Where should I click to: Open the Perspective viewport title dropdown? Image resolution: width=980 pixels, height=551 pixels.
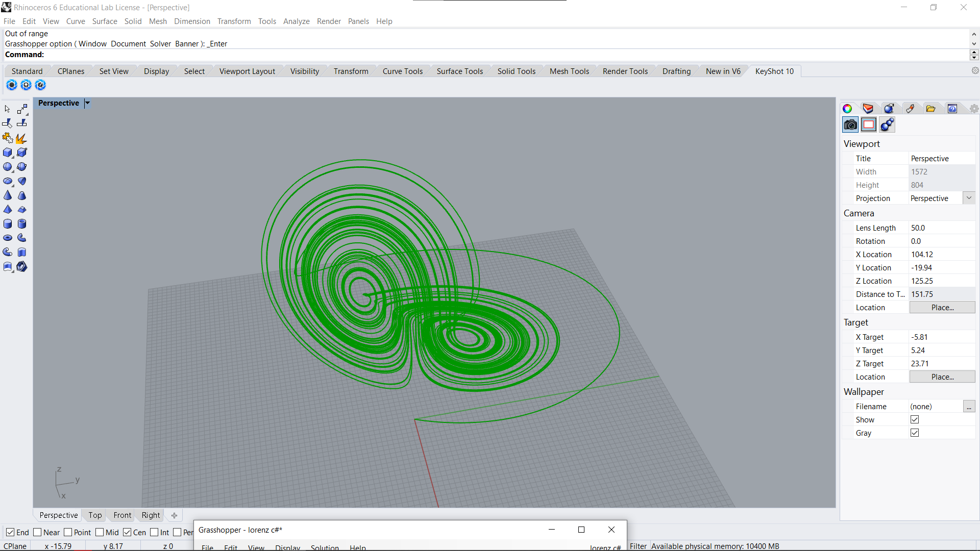pos(87,103)
